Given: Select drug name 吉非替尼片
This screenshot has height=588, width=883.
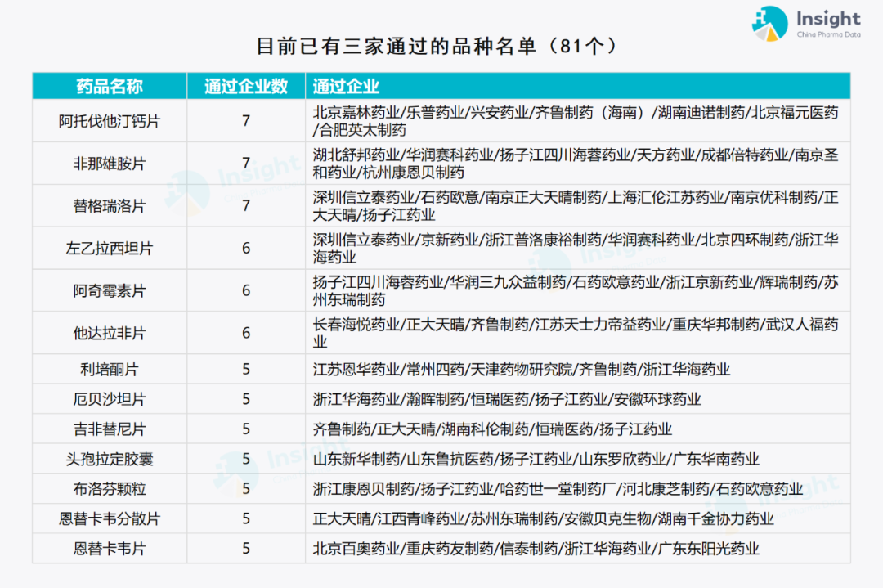Looking at the screenshot, I should click(110, 429).
